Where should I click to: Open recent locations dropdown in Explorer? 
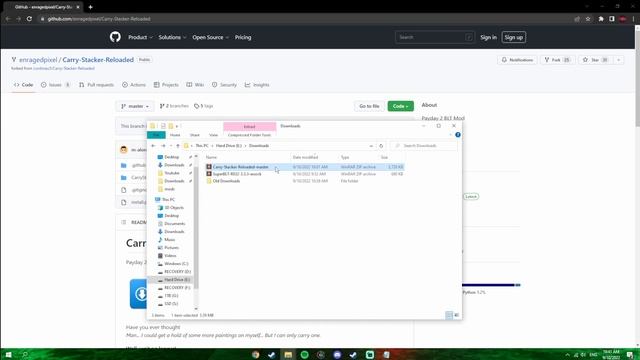tap(171, 146)
